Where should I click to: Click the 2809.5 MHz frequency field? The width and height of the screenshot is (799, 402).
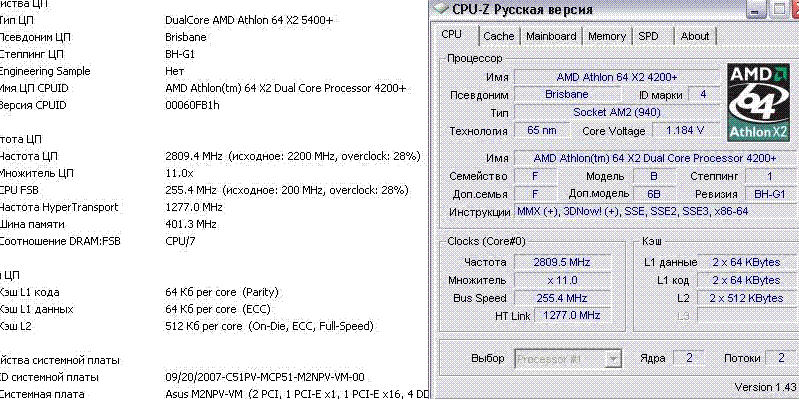pyautogui.click(x=560, y=262)
